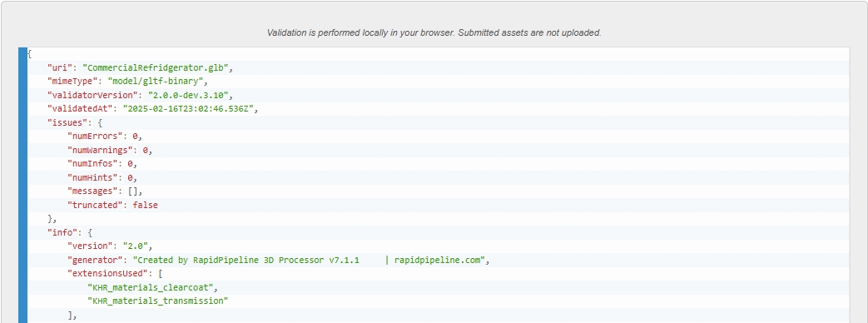Click the local browser validation notice text
The width and height of the screenshot is (868, 323).
(x=434, y=32)
